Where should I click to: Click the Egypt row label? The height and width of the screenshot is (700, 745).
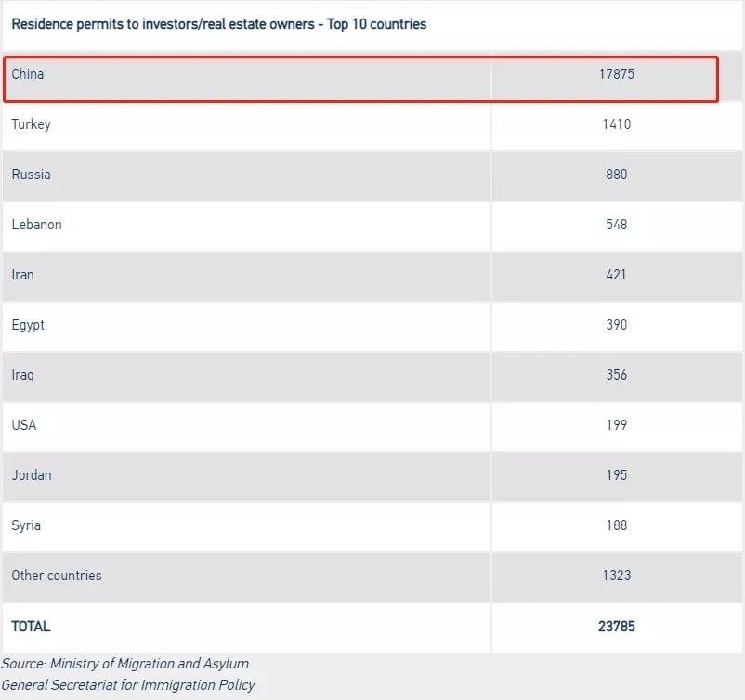pyautogui.click(x=28, y=325)
